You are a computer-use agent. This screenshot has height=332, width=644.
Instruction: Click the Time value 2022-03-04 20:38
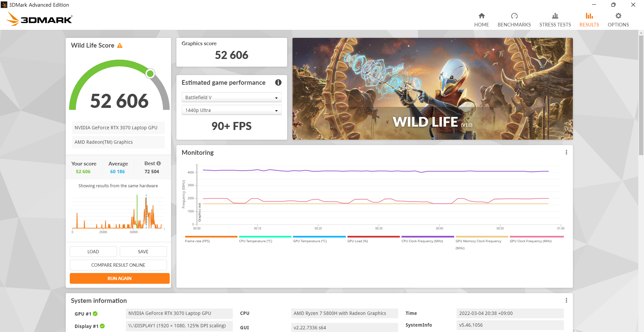(510, 313)
